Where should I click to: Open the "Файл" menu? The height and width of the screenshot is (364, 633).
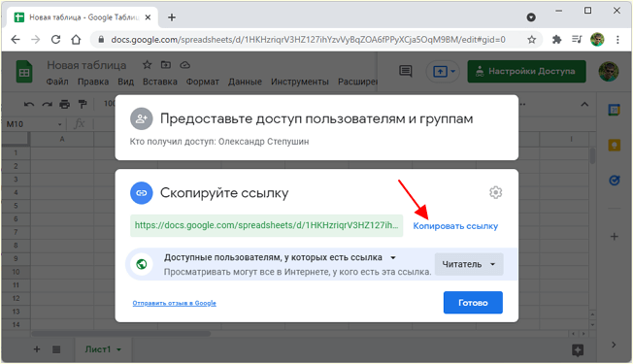[57, 82]
